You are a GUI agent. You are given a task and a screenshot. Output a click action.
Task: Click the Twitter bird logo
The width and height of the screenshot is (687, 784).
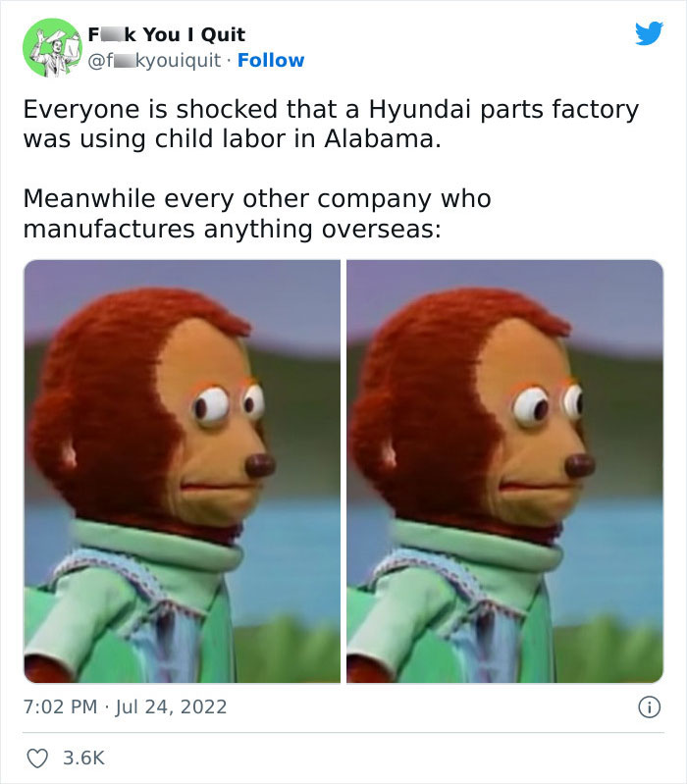649,33
